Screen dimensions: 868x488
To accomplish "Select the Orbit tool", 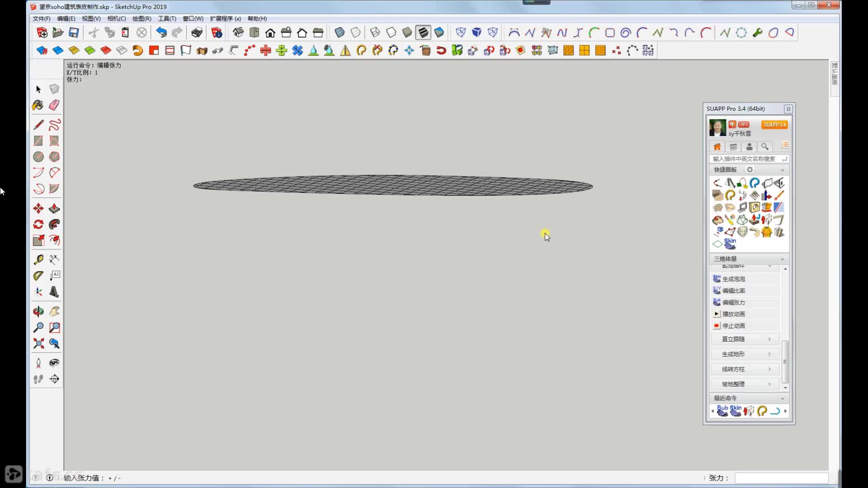I will [38, 311].
